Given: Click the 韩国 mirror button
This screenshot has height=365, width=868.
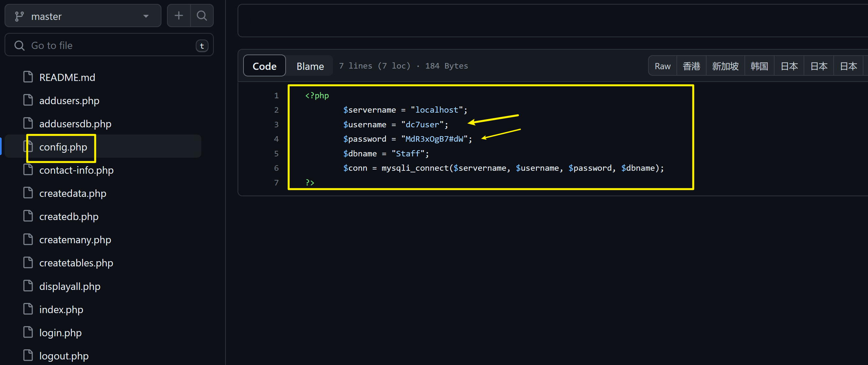Looking at the screenshot, I should coord(759,66).
